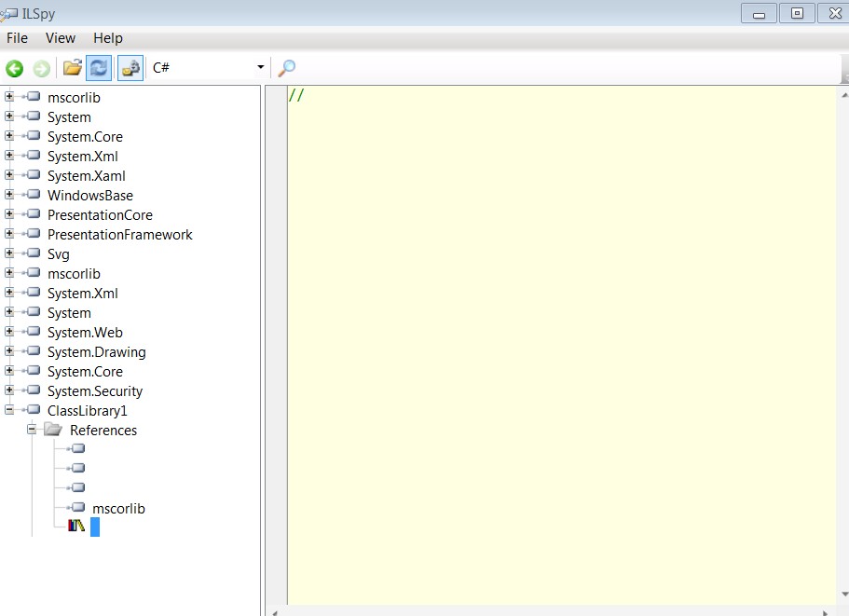Open search with the magnifying glass icon
Viewport: 849px width, 616px height.
click(287, 68)
